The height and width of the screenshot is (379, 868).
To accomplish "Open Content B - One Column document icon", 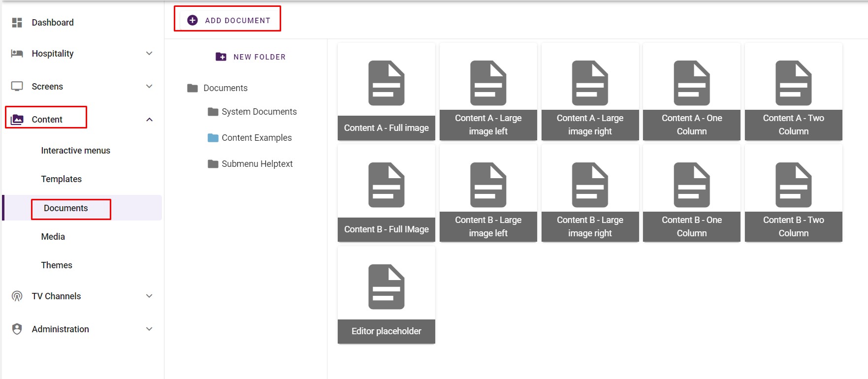I will coord(692,185).
